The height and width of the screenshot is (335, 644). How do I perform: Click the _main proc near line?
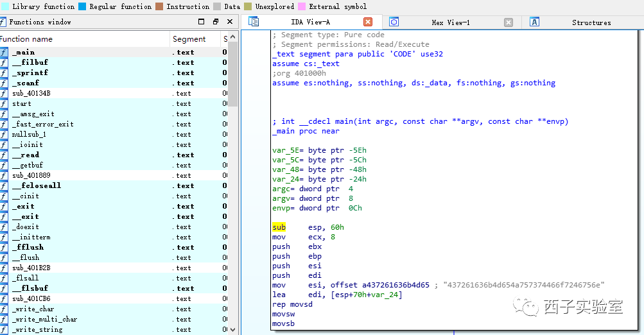306,131
